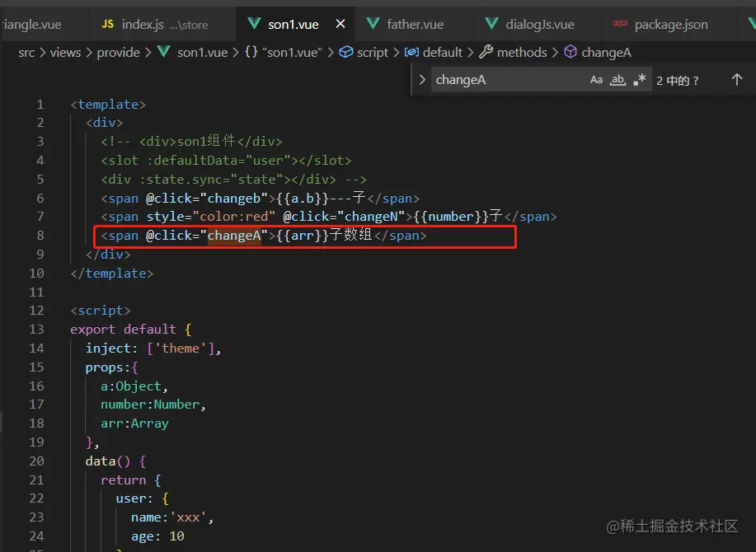
Task: Click the Vue icon in breadcrumb
Action: pyautogui.click(x=164, y=52)
